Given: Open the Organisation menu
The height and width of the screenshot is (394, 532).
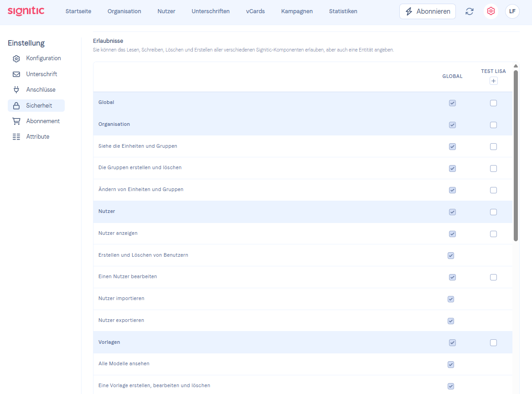Looking at the screenshot, I should pyautogui.click(x=124, y=11).
